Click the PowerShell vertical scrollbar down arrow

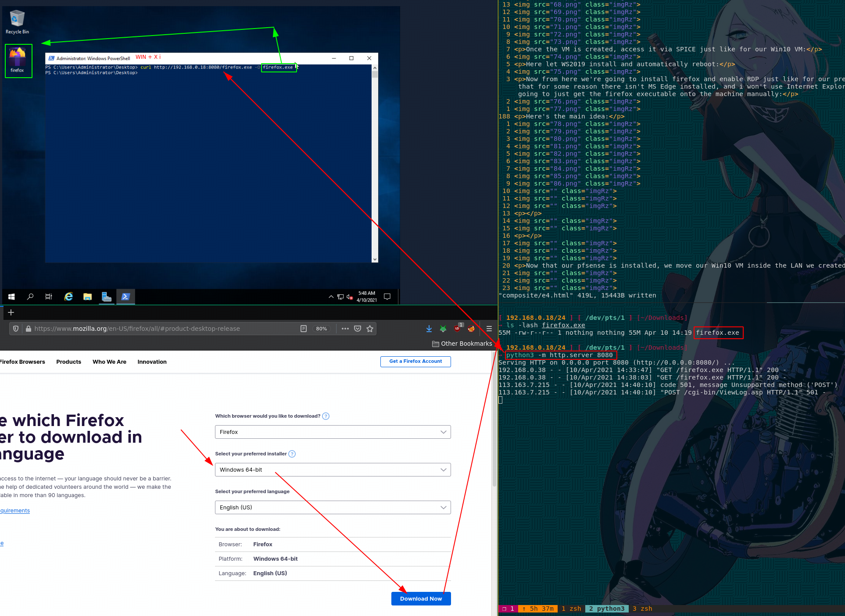click(x=375, y=259)
